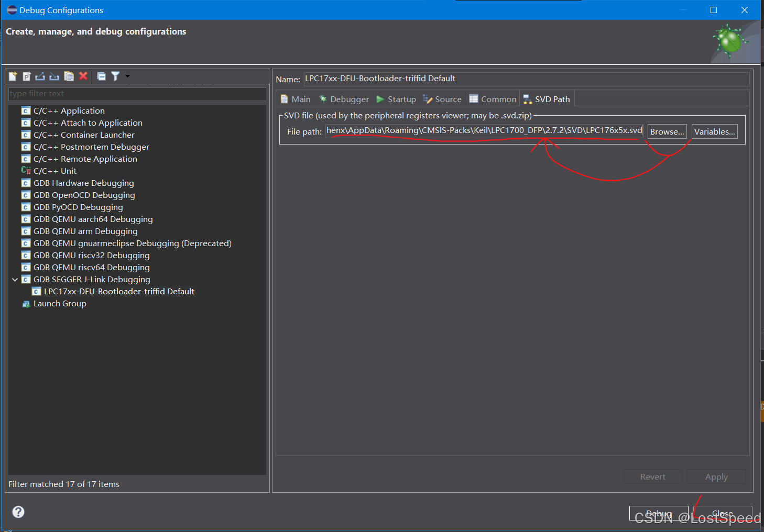Click Import launch configuration icon
Image resolution: width=764 pixels, height=532 pixels.
coord(54,76)
